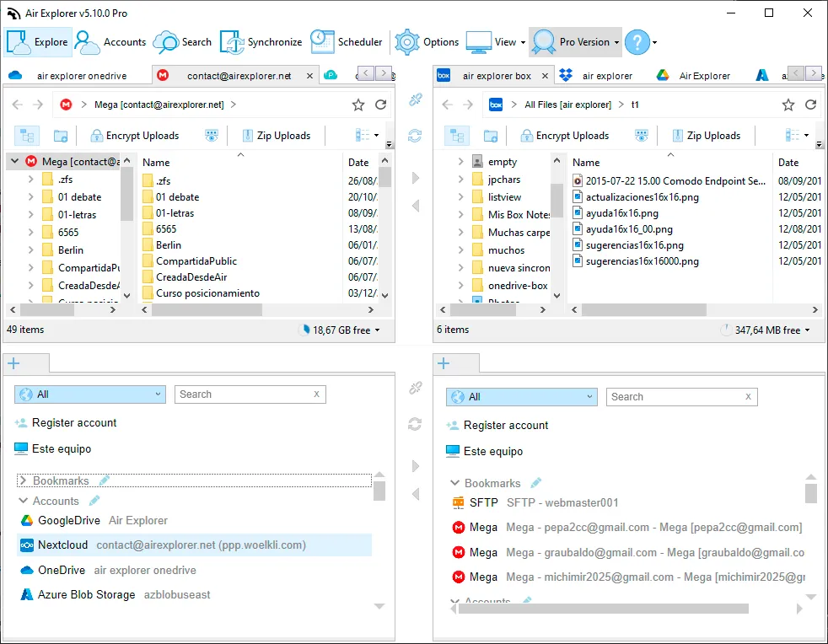Toggle Zip Uploads in Mega pane
The height and width of the screenshot is (644, 828).
click(x=277, y=136)
